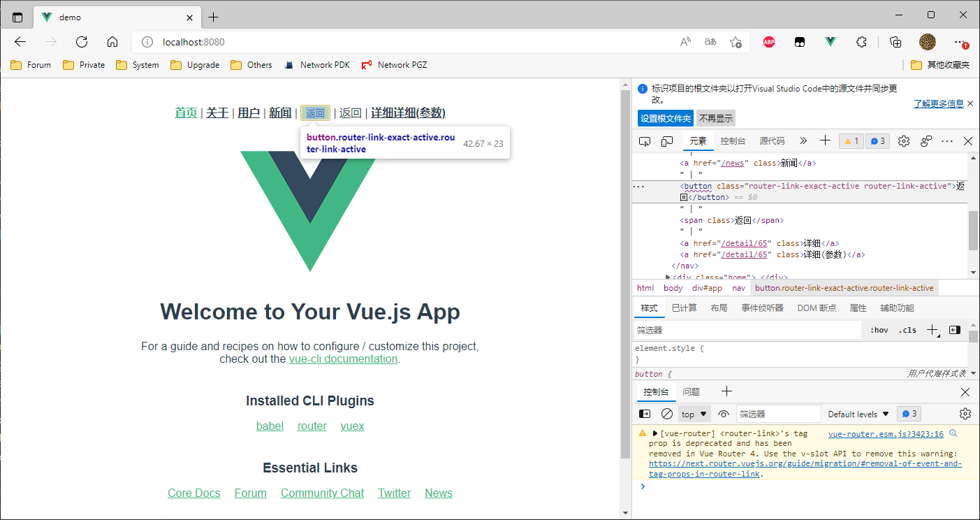The image size is (980, 520).
Task: Select the 元素 elements tab
Action: (x=699, y=140)
